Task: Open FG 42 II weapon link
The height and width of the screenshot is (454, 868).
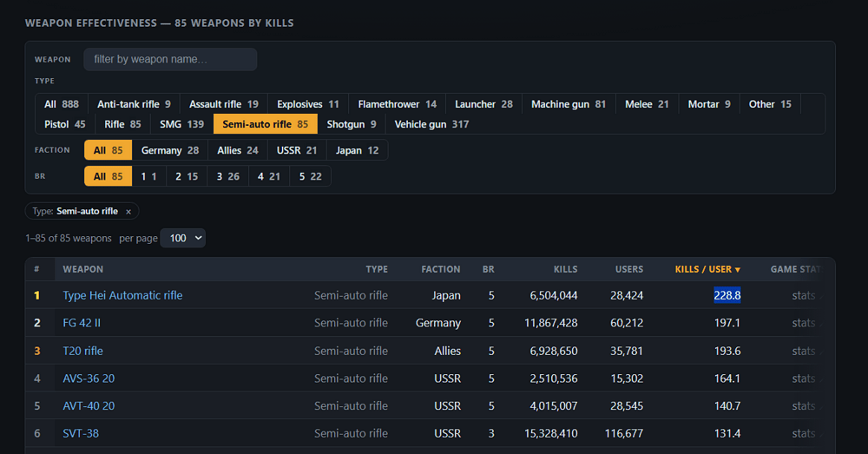Action: tap(82, 323)
